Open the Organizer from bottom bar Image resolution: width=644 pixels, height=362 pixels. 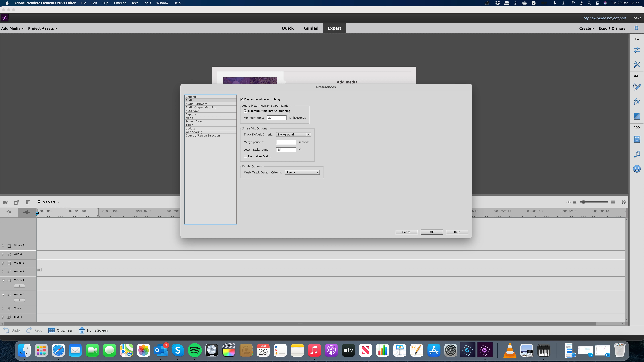pyautogui.click(x=60, y=330)
